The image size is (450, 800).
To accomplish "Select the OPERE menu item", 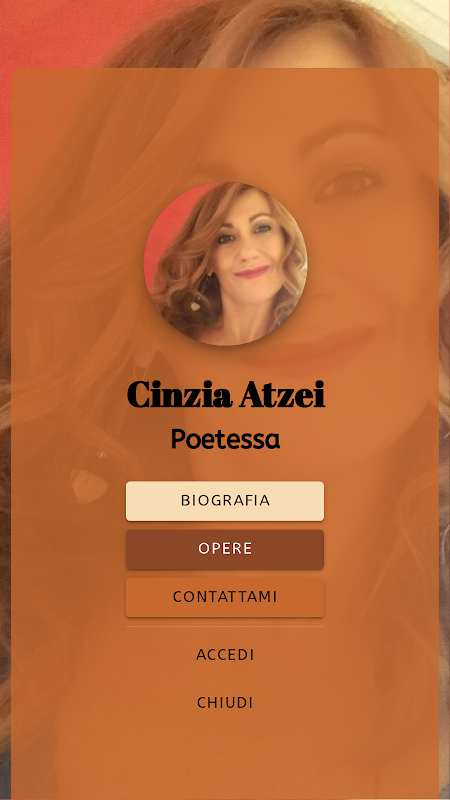I will point(225,549).
